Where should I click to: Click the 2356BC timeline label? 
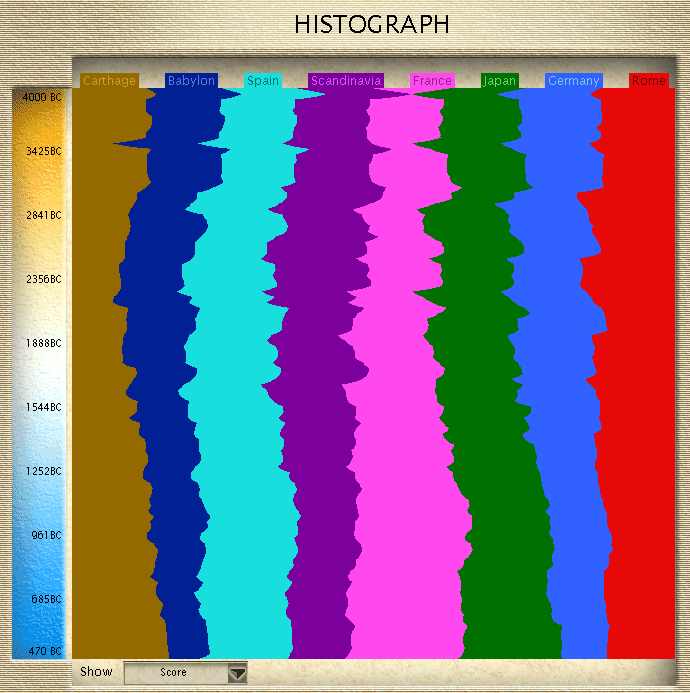click(x=44, y=279)
